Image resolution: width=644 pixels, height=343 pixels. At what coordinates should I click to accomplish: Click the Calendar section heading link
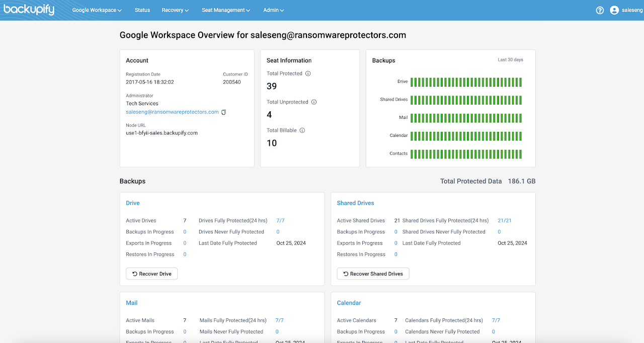coord(349,303)
